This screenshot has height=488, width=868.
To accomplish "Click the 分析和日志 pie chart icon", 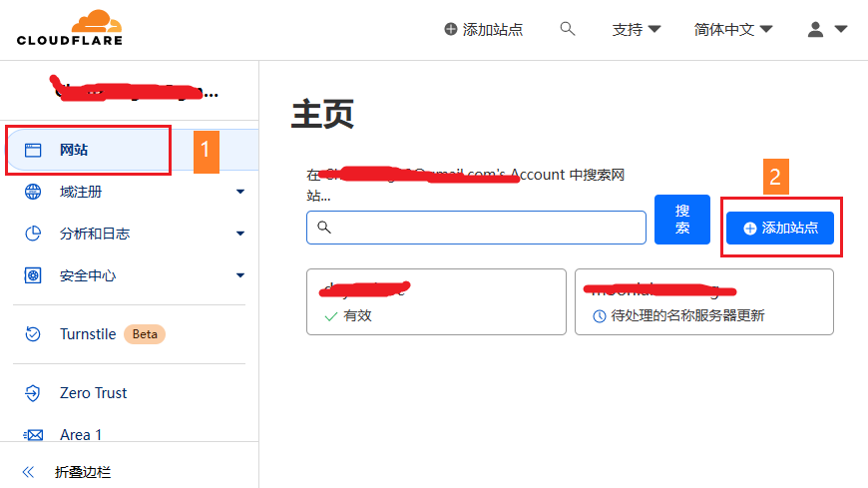I will click(x=33, y=234).
